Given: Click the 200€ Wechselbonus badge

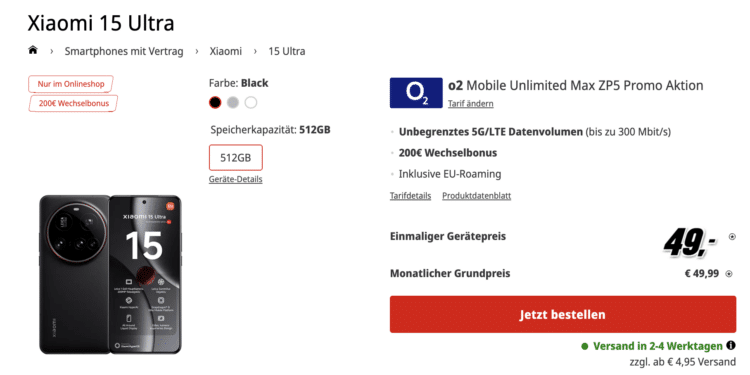Looking at the screenshot, I should (x=73, y=103).
